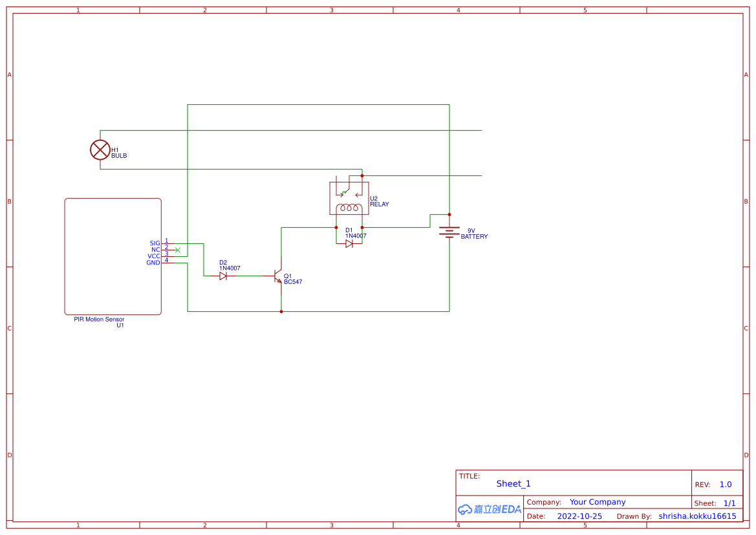Select the REV 1.0 value
This screenshot has height=535, width=756.
coord(724,483)
